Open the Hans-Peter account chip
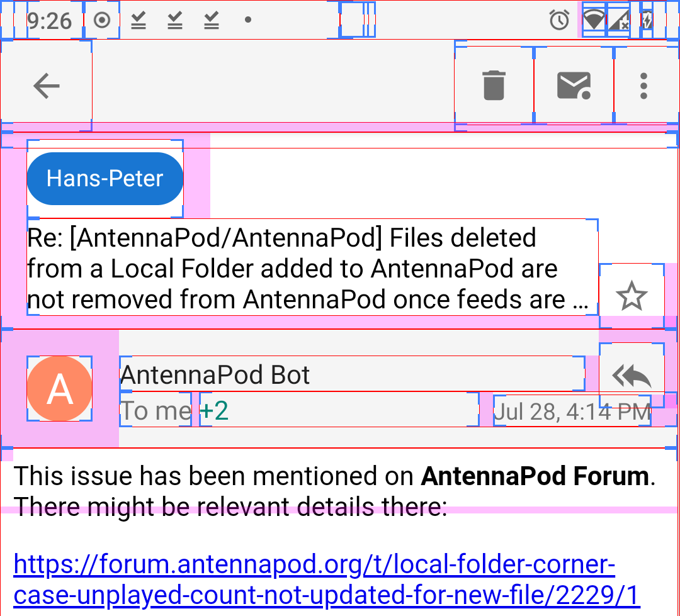Viewport: 680px width, 616px height. pyautogui.click(x=105, y=179)
